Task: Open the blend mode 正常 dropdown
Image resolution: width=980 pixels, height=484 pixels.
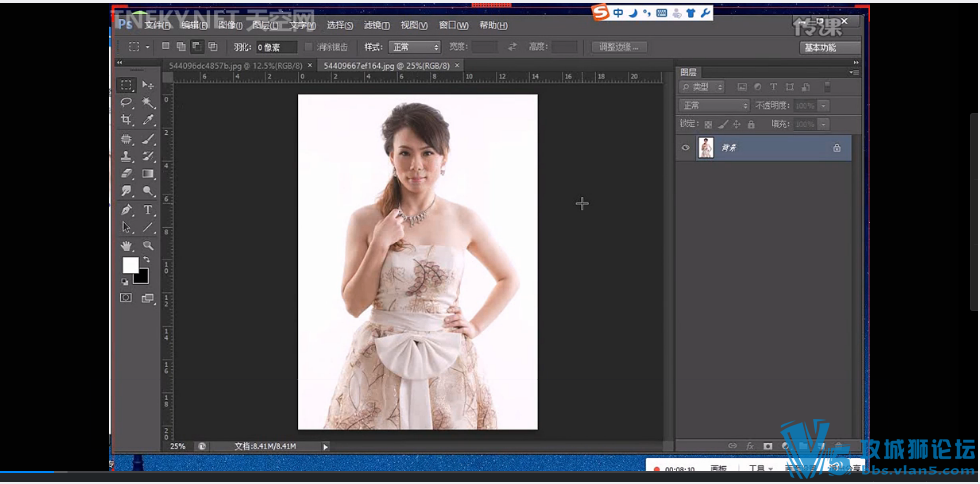Action: [715, 105]
